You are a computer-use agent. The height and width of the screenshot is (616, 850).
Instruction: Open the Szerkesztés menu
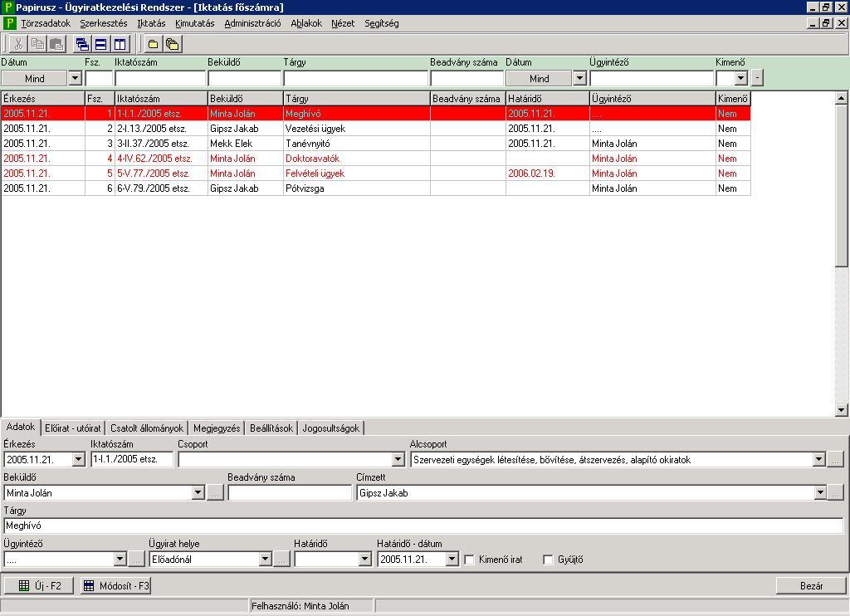(x=104, y=23)
